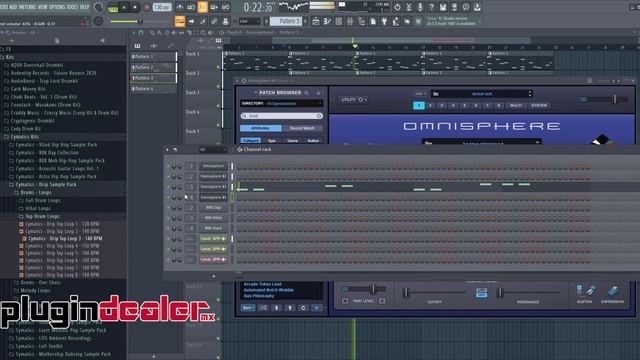Open the OPTIONS menu
The image size is (640, 360).
(57, 7)
